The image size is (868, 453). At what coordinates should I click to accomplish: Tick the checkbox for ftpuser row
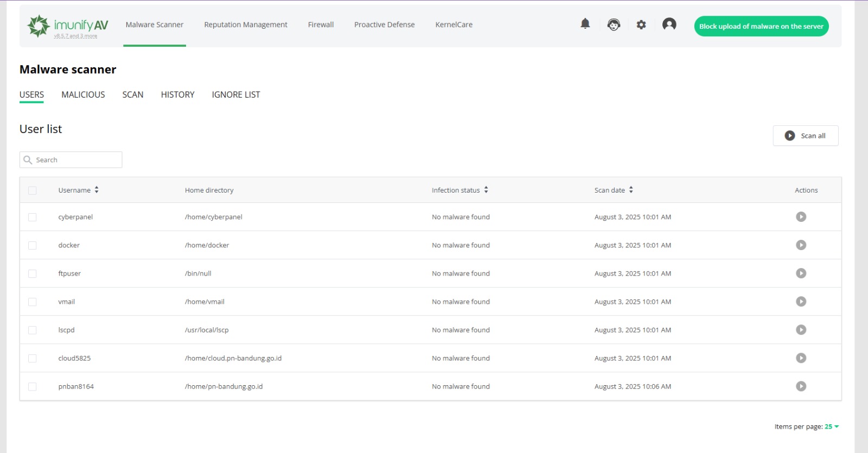click(33, 273)
